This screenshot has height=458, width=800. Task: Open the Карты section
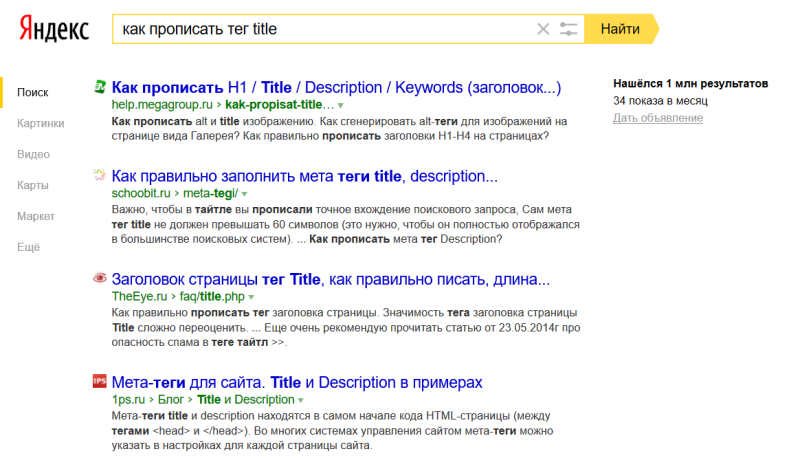pos(33,185)
